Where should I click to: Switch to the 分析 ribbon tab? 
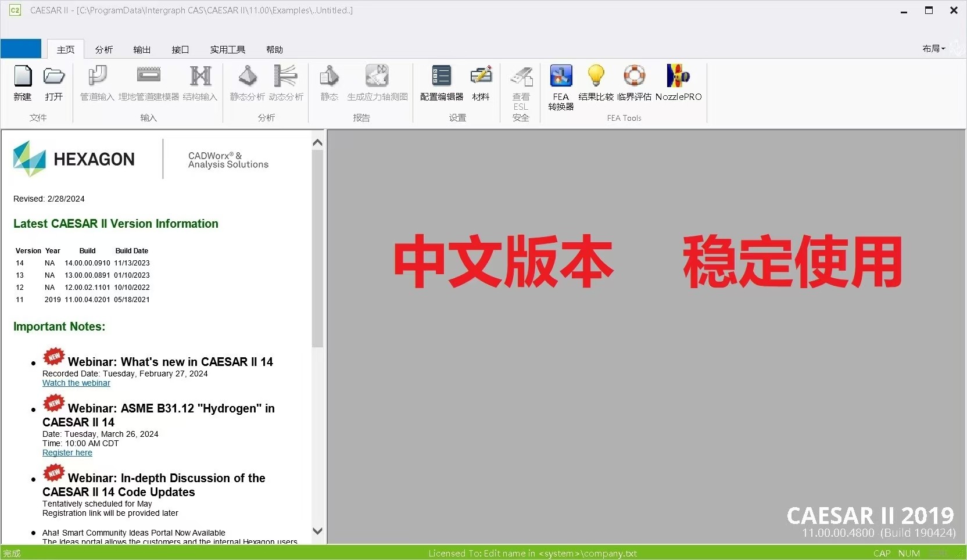click(x=104, y=49)
